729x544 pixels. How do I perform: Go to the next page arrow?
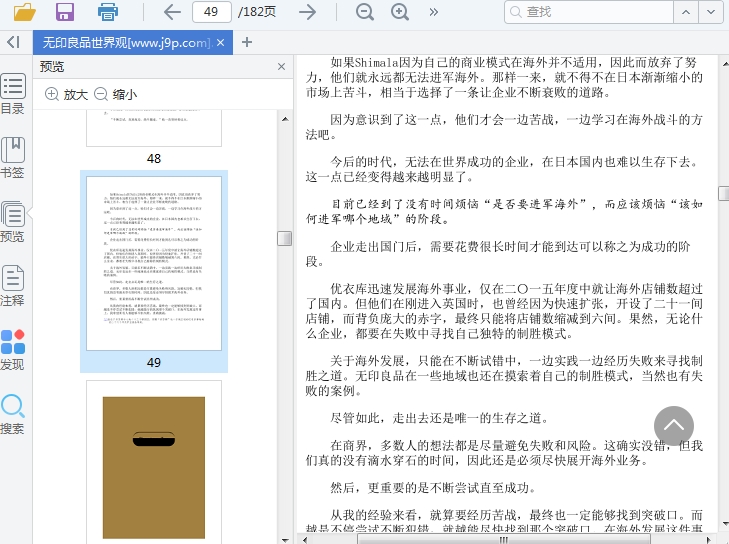click(307, 12)
